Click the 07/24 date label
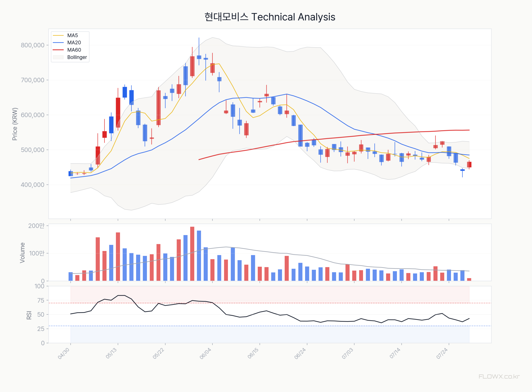The image size is (532, 392). (x=442, y=353)
